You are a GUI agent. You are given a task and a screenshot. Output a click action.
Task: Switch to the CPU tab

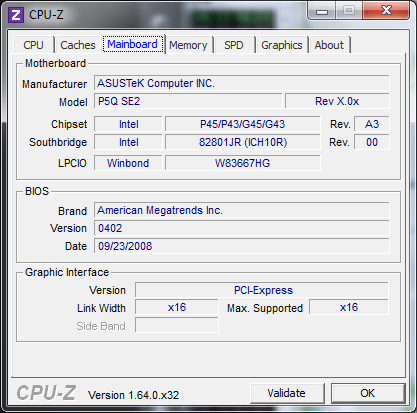33,45
